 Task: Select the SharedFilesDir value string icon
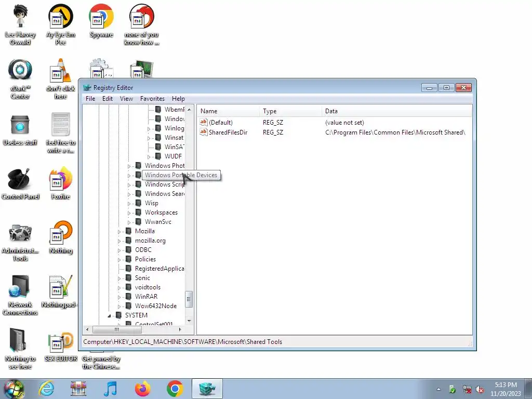(x=204, y=132)
